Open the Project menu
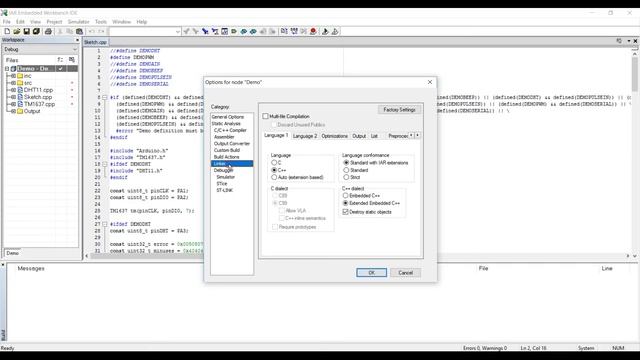Screen dimensions: 640x360 (x=54, y=22)
